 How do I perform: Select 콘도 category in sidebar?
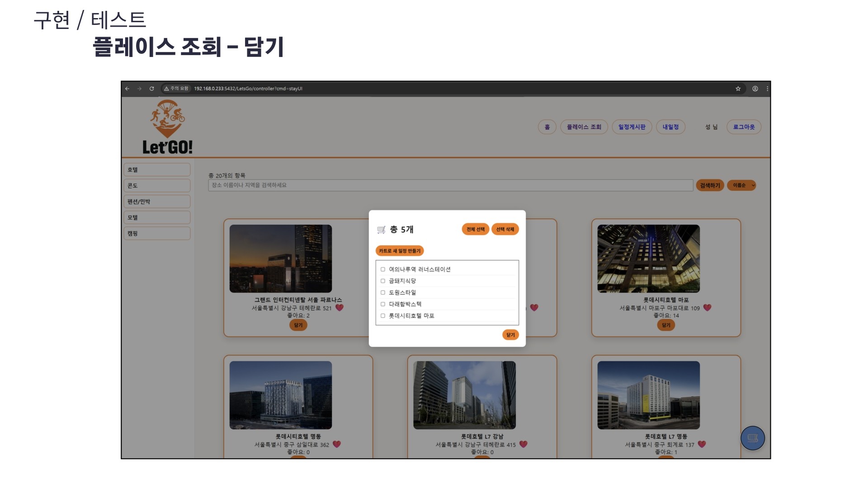click(x=157, y=186)
